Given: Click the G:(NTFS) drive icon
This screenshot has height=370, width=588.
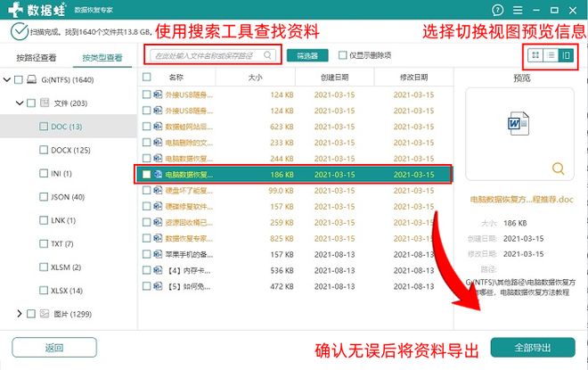Looking at the screenshot, I should tap(32, 79).
